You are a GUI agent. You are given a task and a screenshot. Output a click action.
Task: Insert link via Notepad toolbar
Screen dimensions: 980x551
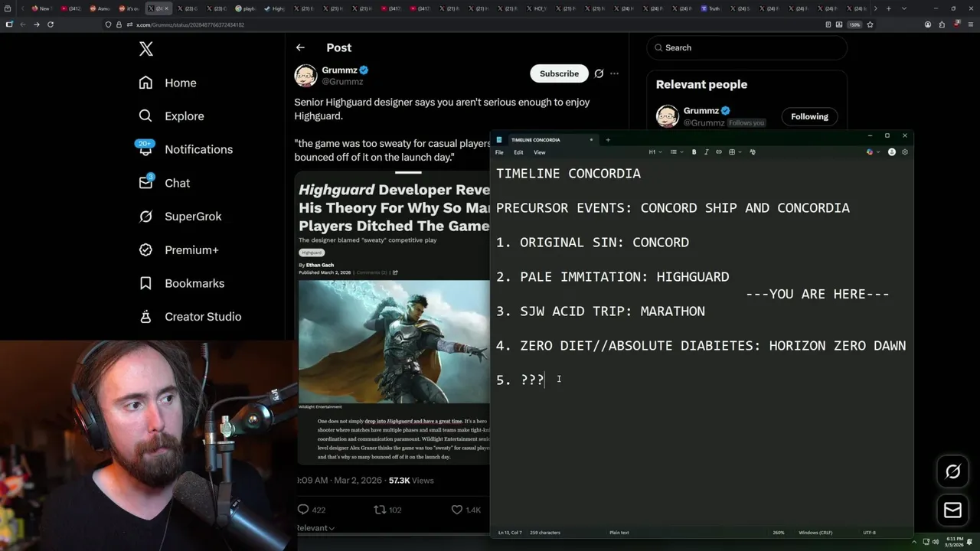[718, 152]
